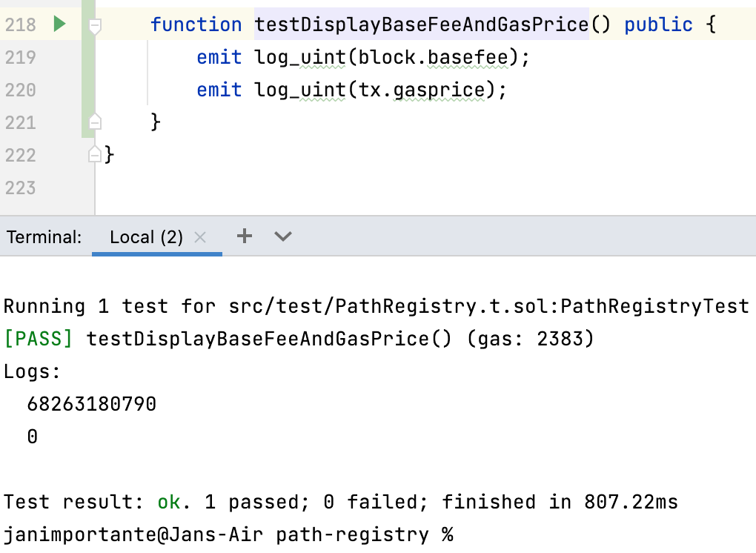The height and width of the screenshot is (553, 756).
Task: Click the fold marker icon at line 222
Action: tap(94, 154)
